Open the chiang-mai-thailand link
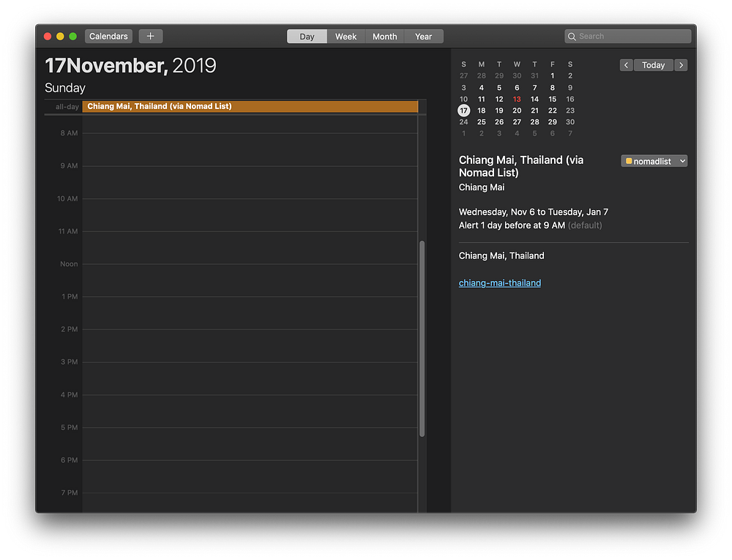The image size is (732, 560). 499,283
